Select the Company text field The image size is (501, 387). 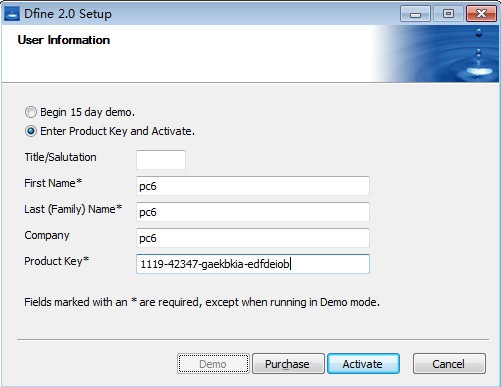tap(253, 238)
